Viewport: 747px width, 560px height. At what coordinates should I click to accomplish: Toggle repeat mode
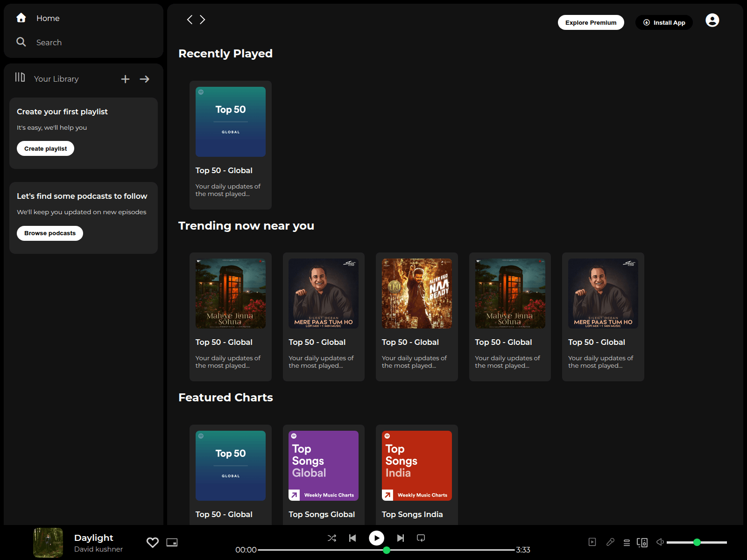pyautogui.click(x=421, y=538)
